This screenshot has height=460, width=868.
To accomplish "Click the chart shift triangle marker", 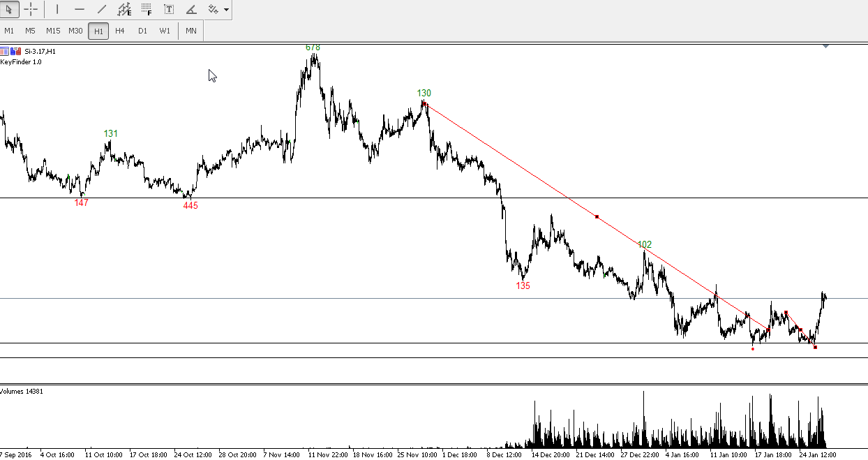I will pyautogui.click(x=825, y=46).
